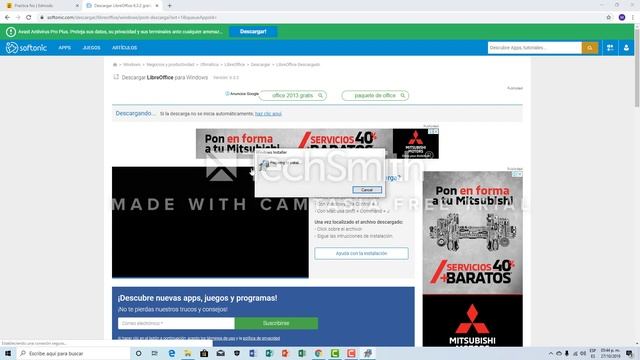This screenshot has height=360, width=640.
Task: Open the Chrome profile avatar
Action: tap(622, 18)
